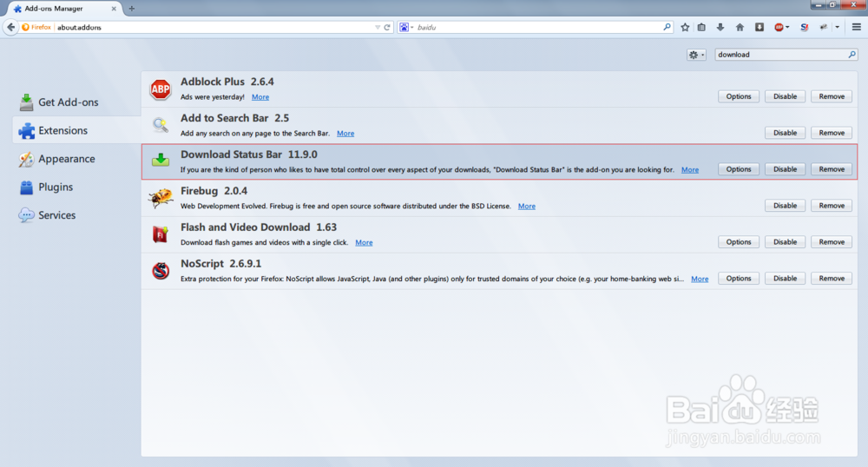Open a new tab with plus button
The height and width of the screenshot is (467, 868).
[132, 9]
